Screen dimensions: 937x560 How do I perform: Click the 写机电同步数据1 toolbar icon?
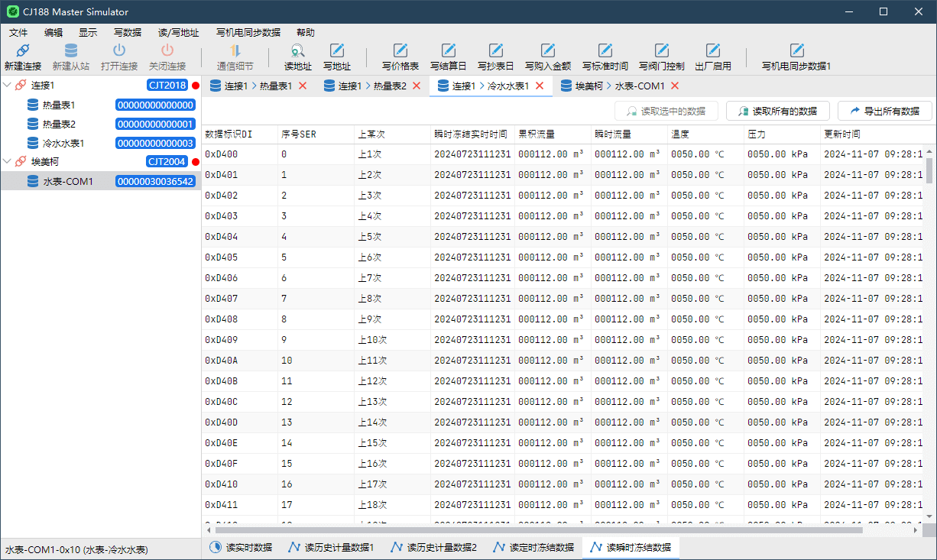tap(797, 50)
